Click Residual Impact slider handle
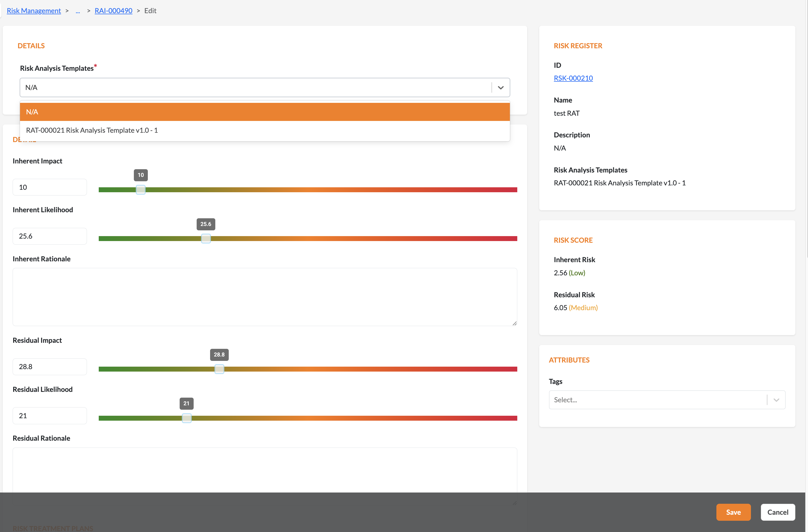The width and height of the screenshot is (808, 532). point(219,369)
